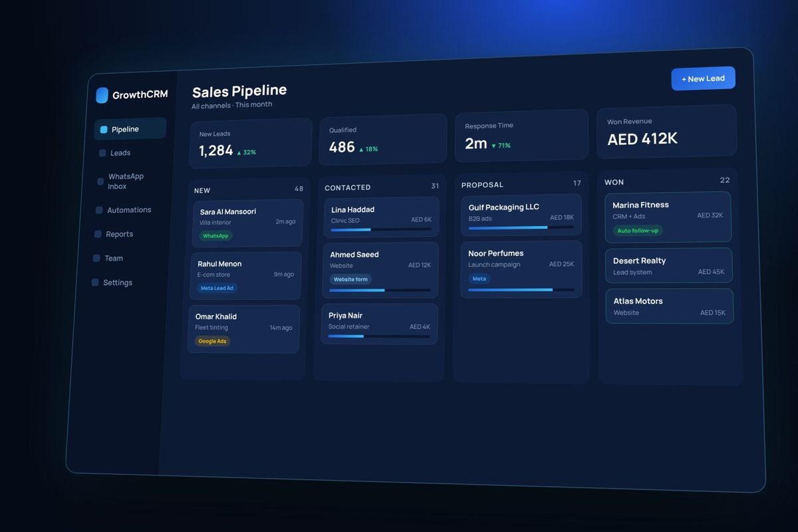Click the Meta Lead Ad tag
This screenshot has height=532, width=798.
point(217,288)
